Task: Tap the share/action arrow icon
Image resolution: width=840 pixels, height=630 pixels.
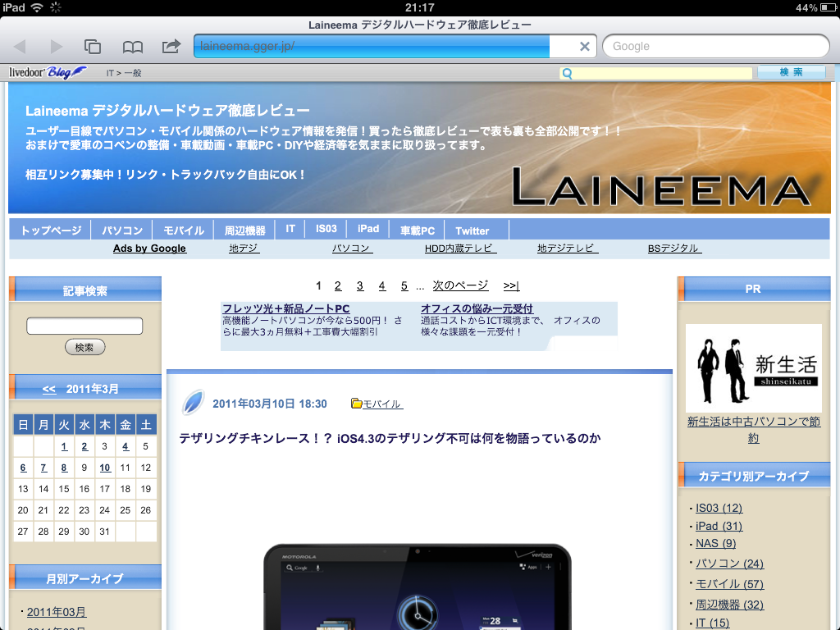Action: (x=171, y=47)
